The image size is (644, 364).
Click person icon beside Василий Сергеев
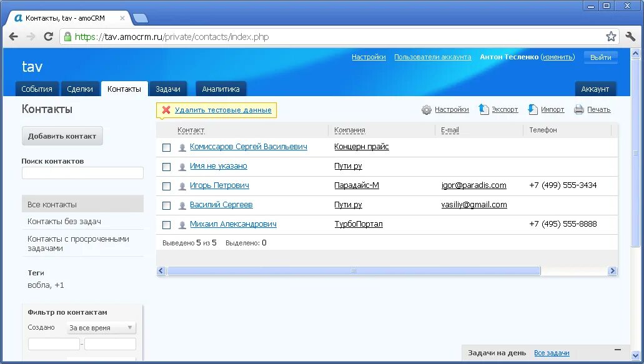point(182,205)
